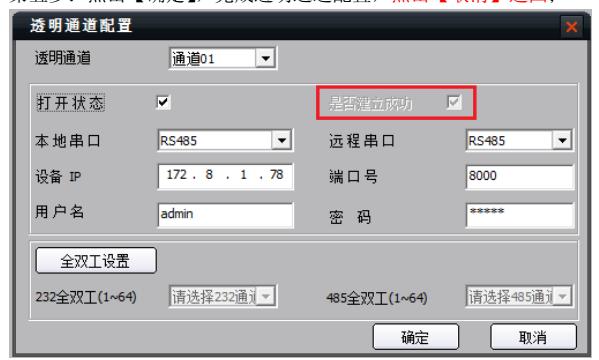Confirm with the 确定 button

tap(416, 337)
